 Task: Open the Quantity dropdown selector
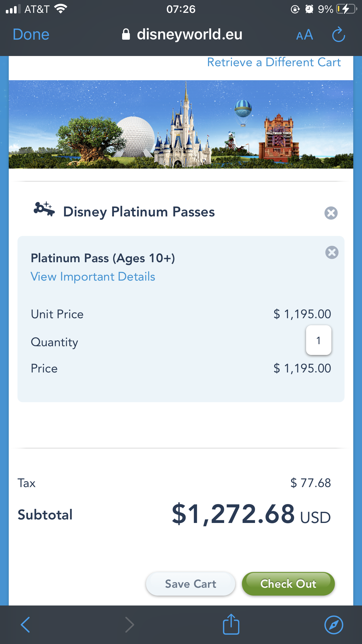[x=318, y=340]
